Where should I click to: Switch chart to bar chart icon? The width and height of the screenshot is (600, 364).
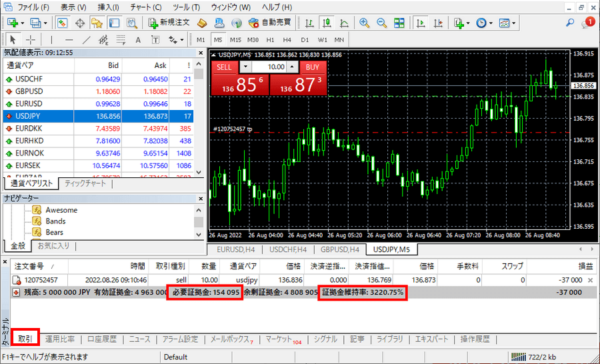point(309,23)
